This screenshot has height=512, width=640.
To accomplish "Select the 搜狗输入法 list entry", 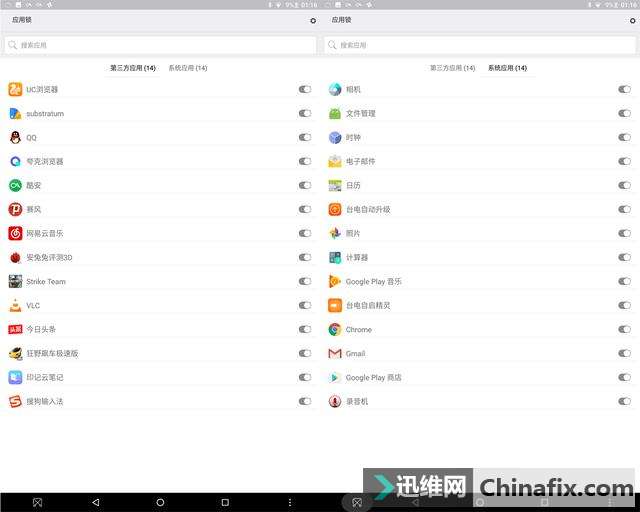I will click(x=160, y=401).
